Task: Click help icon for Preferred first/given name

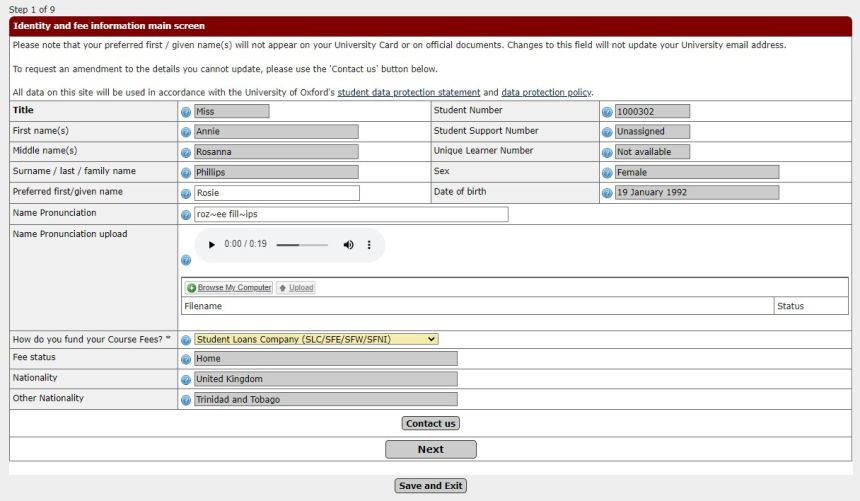Action: coord(186,194)
